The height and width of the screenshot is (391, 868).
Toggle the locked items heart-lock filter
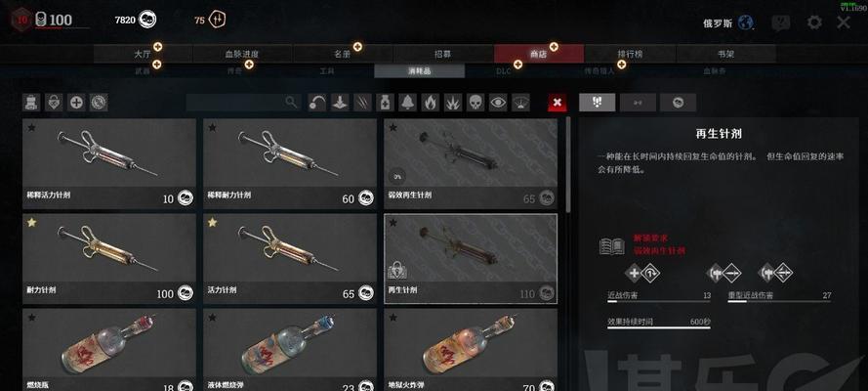(54, 103)
